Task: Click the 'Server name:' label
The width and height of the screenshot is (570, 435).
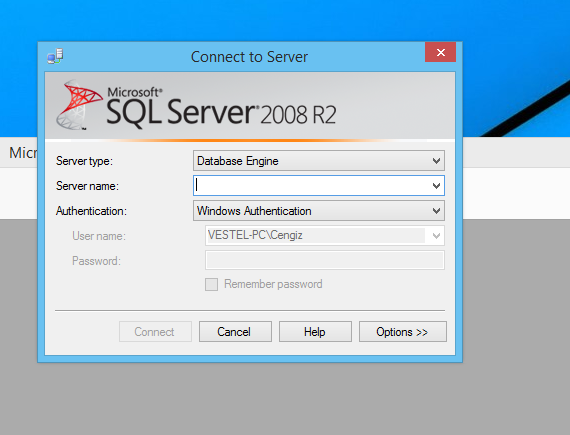Action: click(x=87, y=186)
